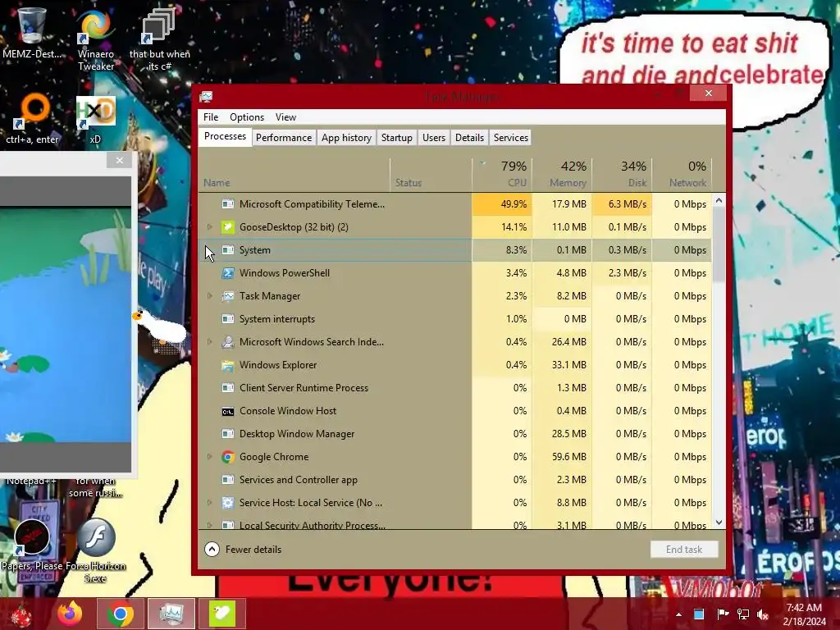Click the taskbar clock showing 7:42 AM
Screen dimensions: 840x630
[804, 614]
